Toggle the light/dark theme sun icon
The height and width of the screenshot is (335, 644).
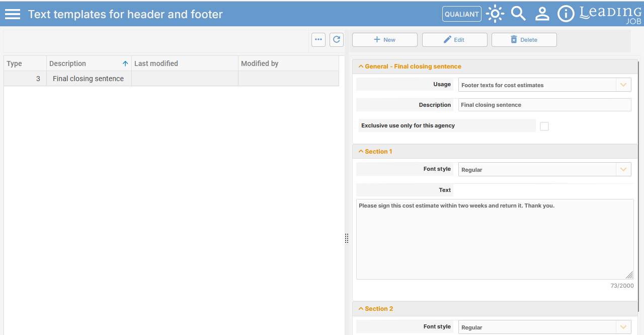pyautogui.click(x=495, y=14)
